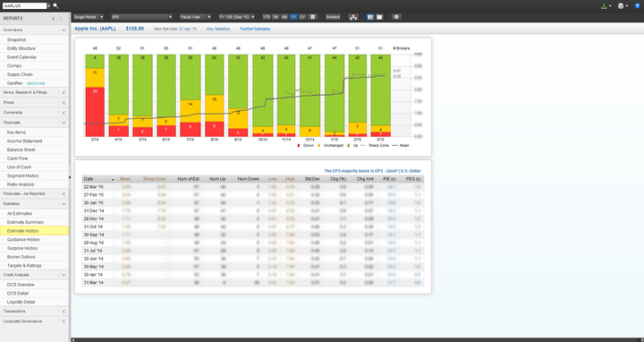
Task: Open the AAPL-US ticker dropdown arrow
Action: click(49, 6)
